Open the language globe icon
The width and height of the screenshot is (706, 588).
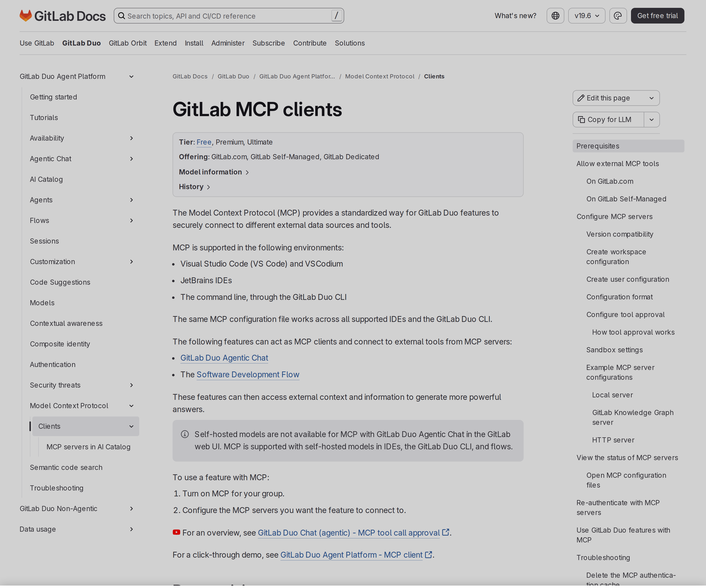(555, 16)
